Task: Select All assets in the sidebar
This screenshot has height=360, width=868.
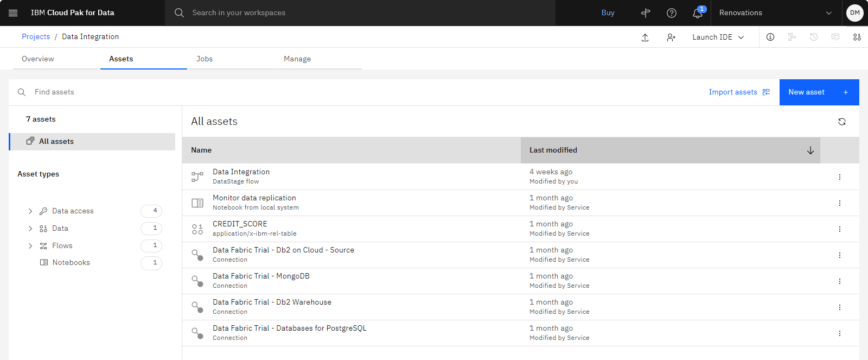Action: 92,142
